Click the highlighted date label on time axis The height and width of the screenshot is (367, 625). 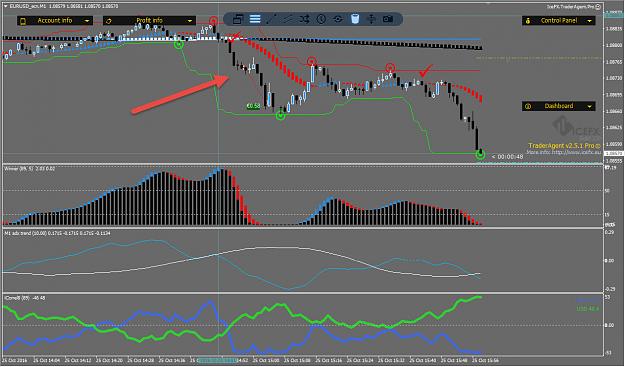click(x=218, y=360)
